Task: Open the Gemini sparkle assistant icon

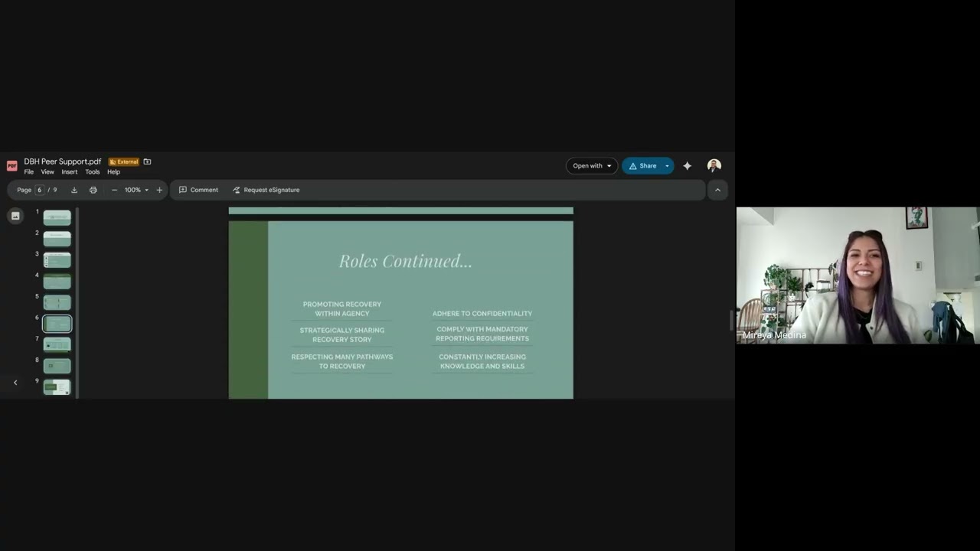Action: coord(687,166)
